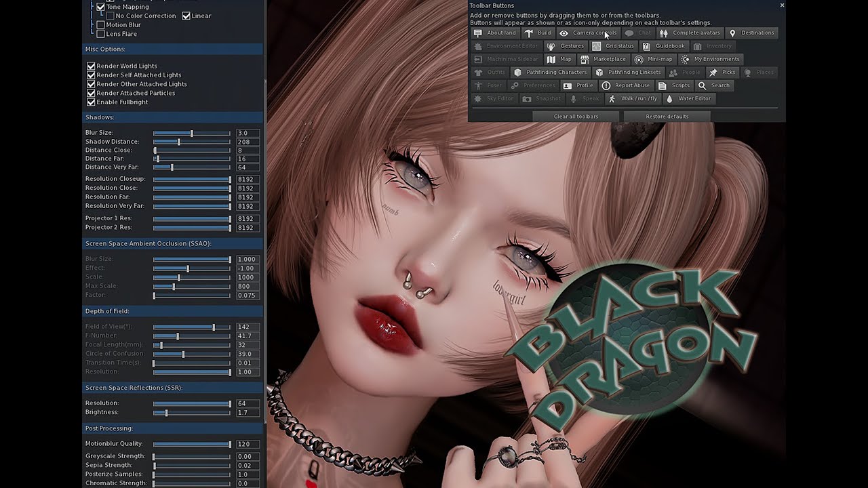The height and width of the screenshot is (488, 868).
Task: Toggle Render Other Attached Lights checkbox
Action: click(91, 84)
